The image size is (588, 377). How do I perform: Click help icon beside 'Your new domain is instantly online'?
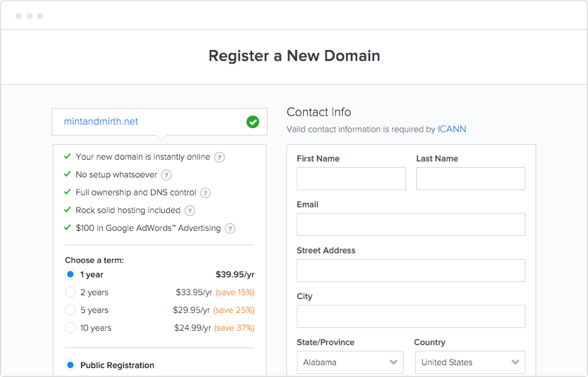[x=220, y=157]
